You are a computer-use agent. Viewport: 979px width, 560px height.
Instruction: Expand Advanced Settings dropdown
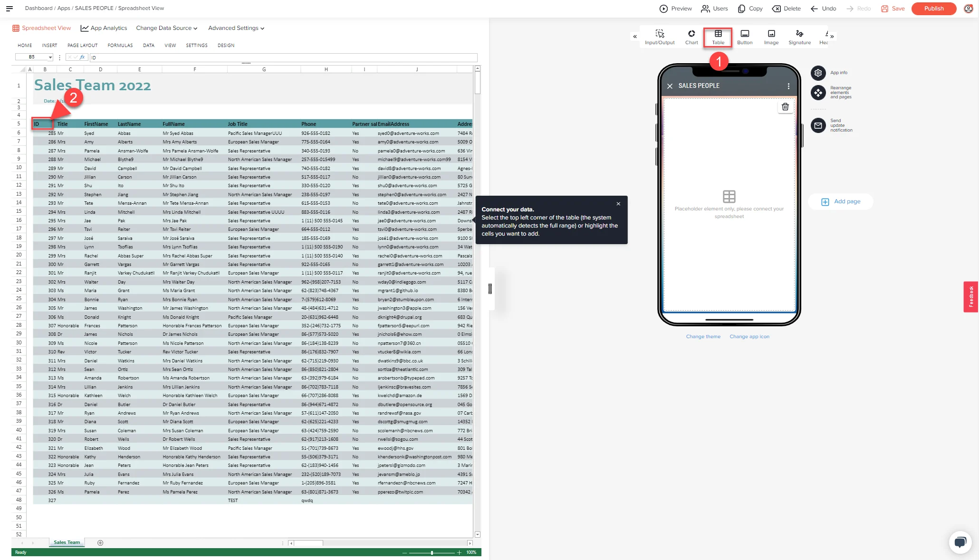click(236, 28)
